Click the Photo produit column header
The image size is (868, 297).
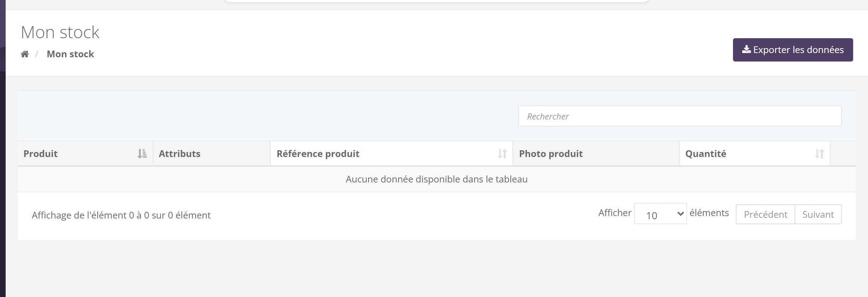[596, 153]
